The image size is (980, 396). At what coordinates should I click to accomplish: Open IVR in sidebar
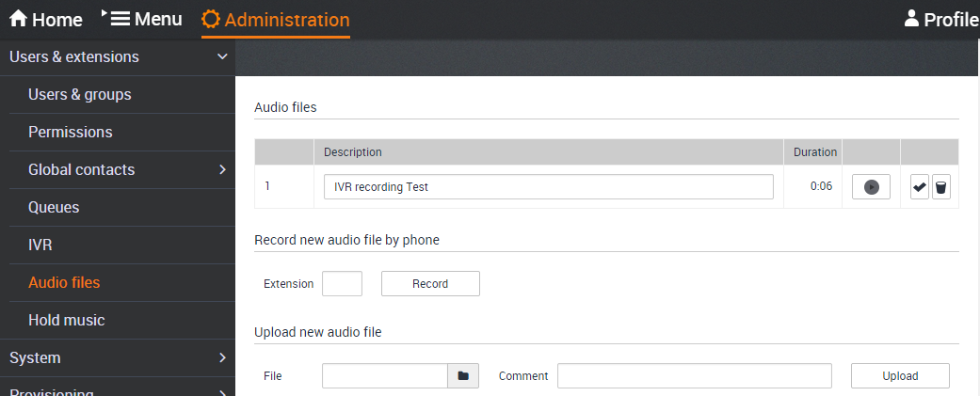[40, 245]
